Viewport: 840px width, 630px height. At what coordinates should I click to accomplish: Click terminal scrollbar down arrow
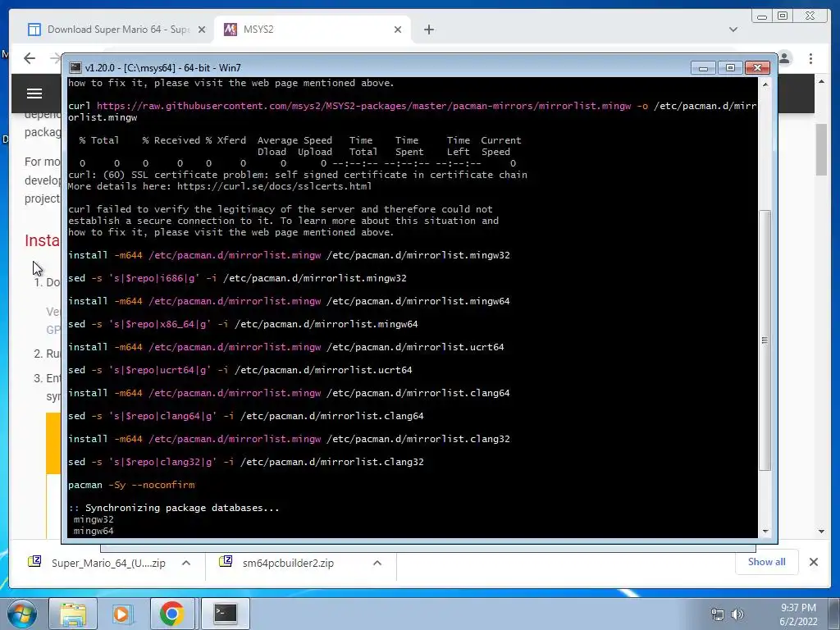(765, 531)
